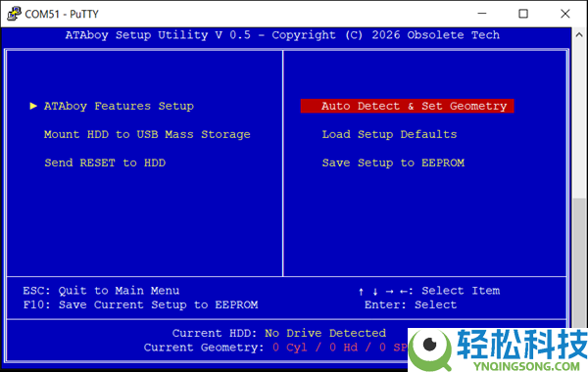Click the ESC: Quit to Main Menu hint
Image resolution: width=588 pixels, height=372 pixels.
[x=101, y=291]
